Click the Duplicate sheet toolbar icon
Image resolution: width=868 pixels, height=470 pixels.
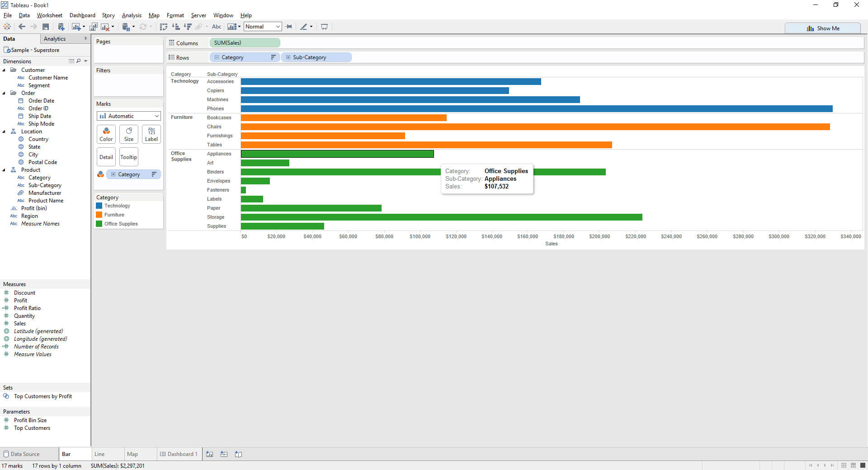tap(94, 27)
